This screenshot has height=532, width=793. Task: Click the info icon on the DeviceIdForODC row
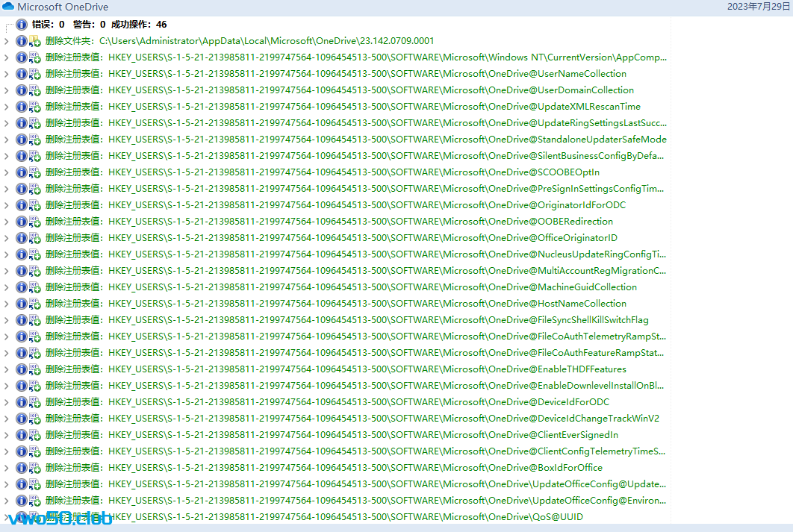point(22,402)
